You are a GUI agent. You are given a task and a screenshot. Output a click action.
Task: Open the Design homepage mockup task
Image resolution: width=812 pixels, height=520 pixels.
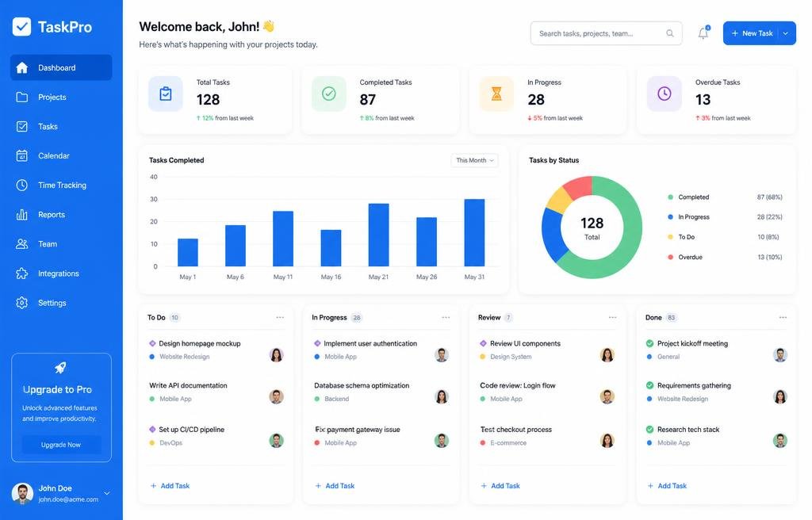[200, 343]
